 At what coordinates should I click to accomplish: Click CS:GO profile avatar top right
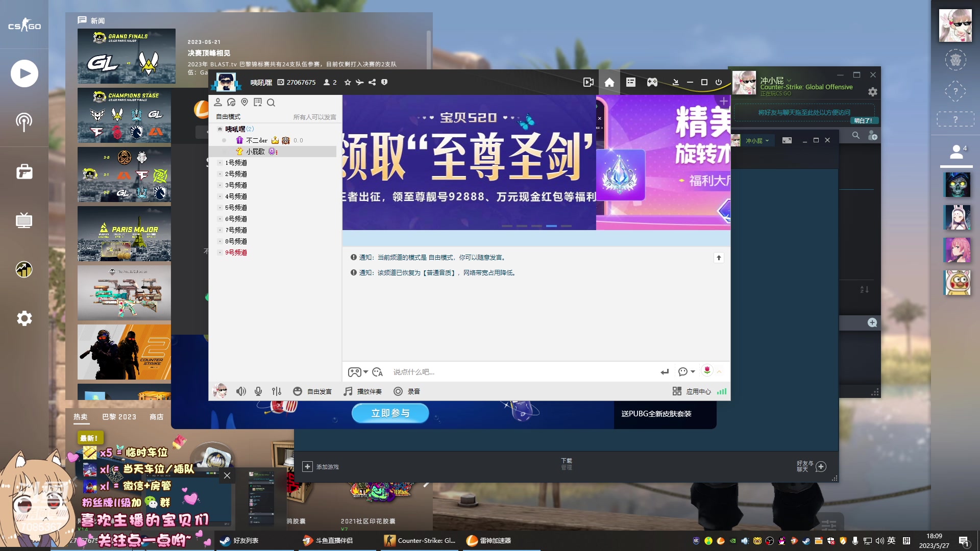pos(955,26)
